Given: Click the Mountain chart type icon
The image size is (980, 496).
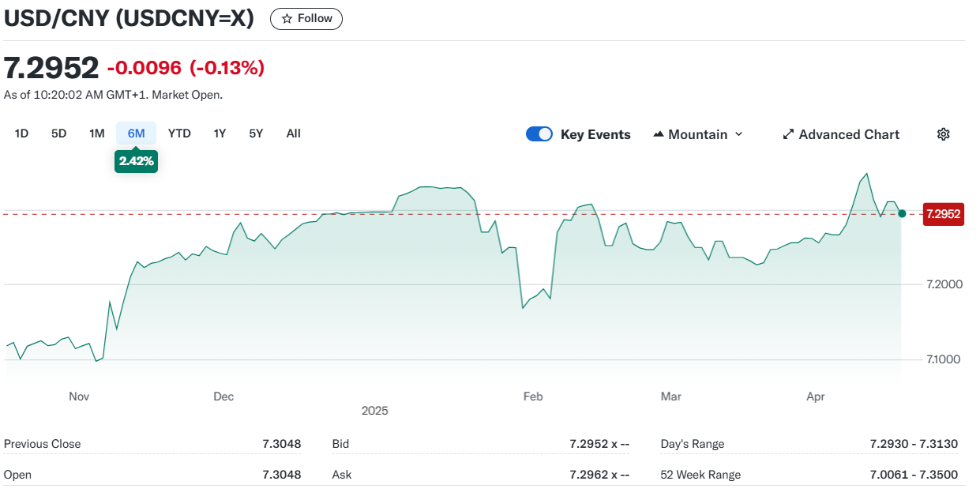Looking at the screenshot, I should pos(659,134).
